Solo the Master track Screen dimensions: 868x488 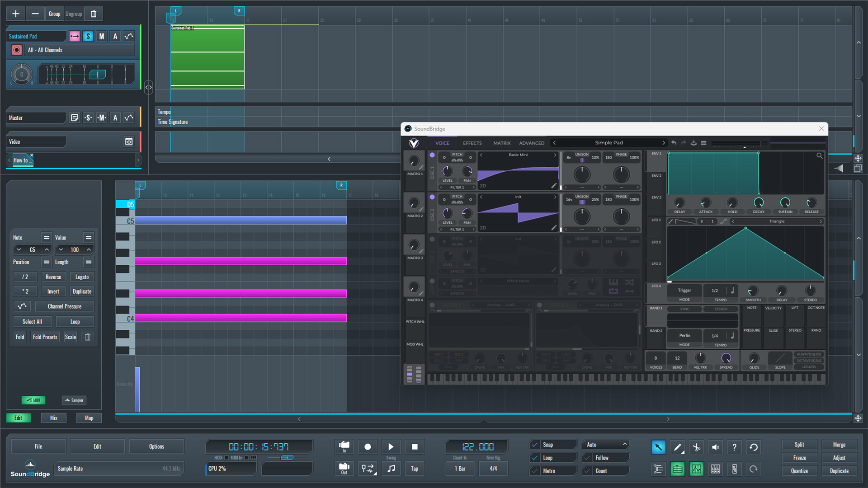click(x=88, y=117)
